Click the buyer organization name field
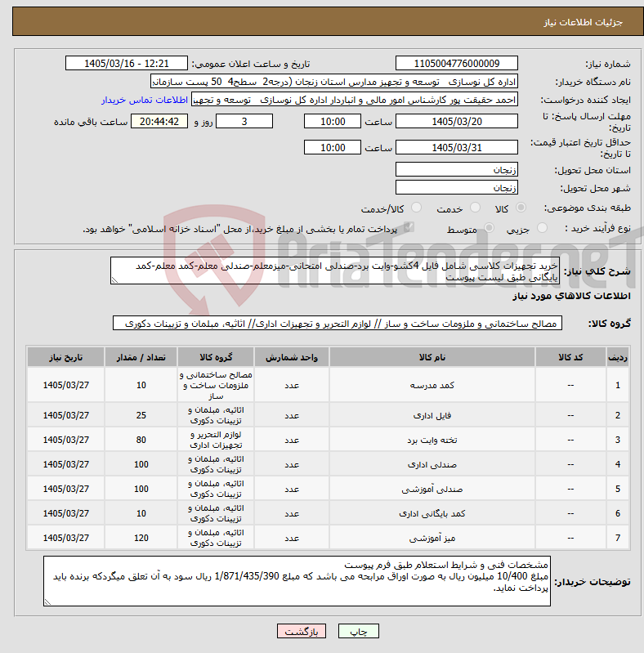Viewport: 644px width, 653px height. pos(334,82)
